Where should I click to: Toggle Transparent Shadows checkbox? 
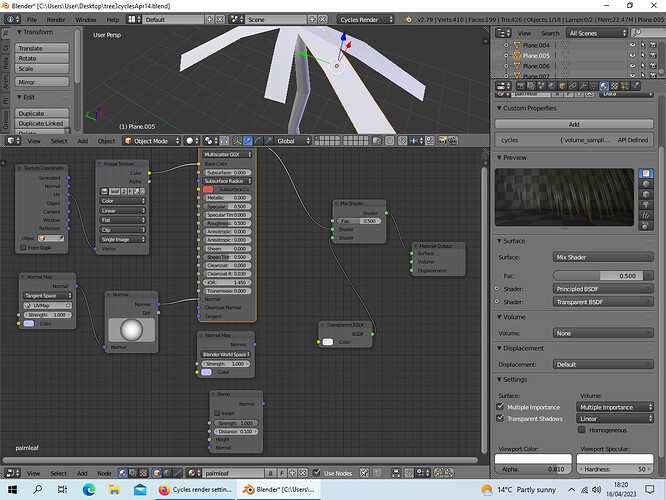[x=500, y=418]
